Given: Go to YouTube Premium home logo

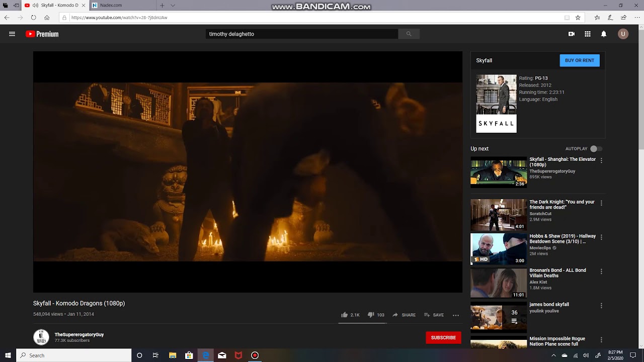Looking at the screenshot, I should click(x=42, y=34).
